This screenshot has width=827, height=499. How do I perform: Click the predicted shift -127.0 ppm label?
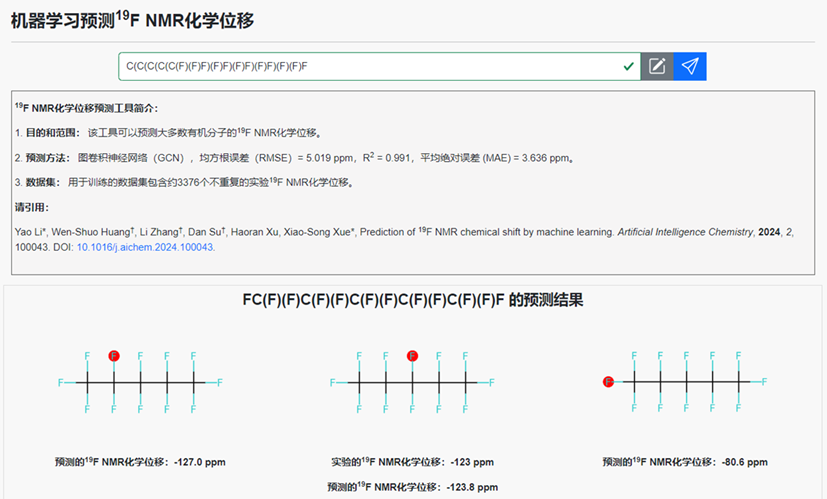pos(140,462)
